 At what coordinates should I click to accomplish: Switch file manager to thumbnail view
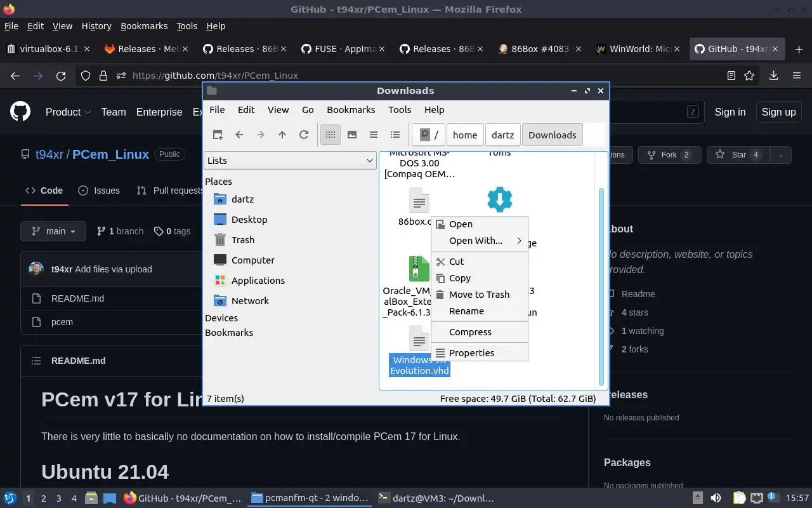click(x=352, y=135)
